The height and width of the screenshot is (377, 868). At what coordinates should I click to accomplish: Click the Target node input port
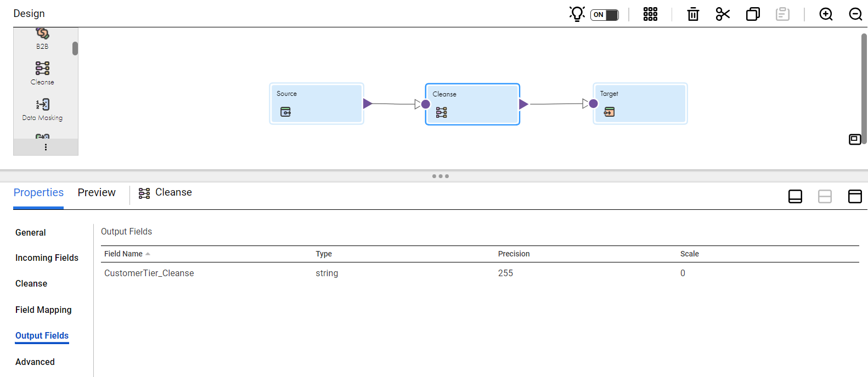click(x=593, y=104)
